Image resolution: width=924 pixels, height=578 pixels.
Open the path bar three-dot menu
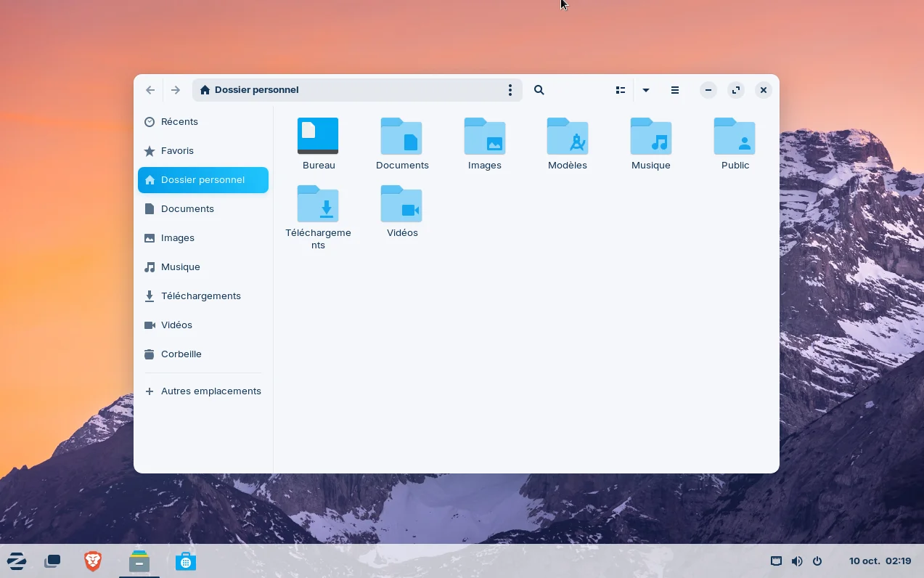(510, 90)
